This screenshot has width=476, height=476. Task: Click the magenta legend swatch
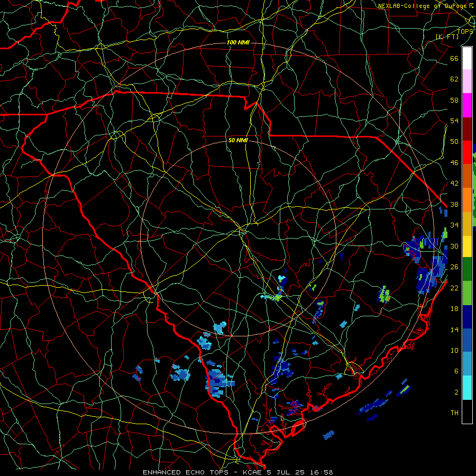click(467, 105)
